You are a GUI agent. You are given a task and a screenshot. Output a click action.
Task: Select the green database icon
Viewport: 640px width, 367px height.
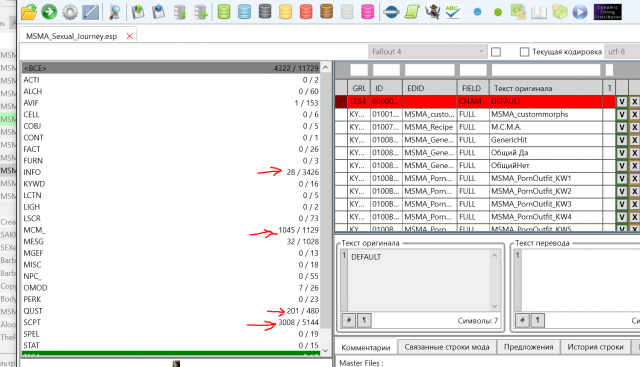224,11
